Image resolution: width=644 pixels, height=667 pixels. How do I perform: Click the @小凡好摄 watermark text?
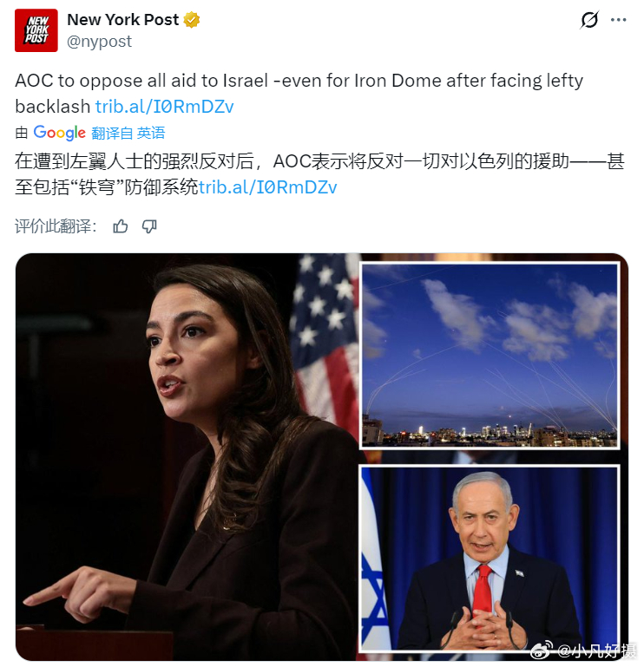(596, 651)
